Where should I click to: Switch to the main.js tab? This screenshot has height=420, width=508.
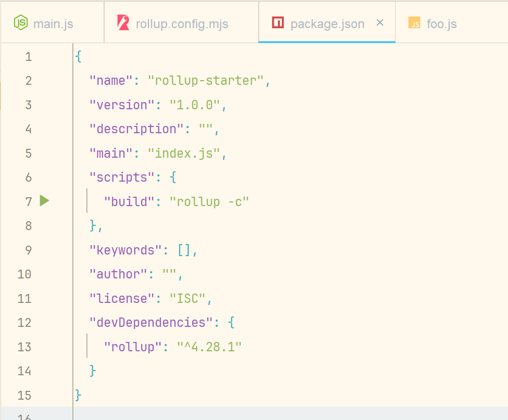[53, 23]
